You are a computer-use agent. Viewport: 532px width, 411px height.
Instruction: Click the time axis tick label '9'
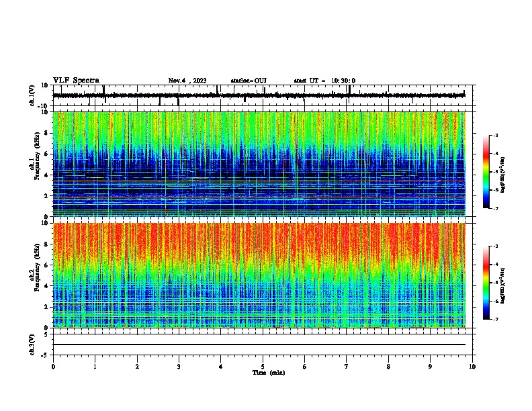point(430,367)
